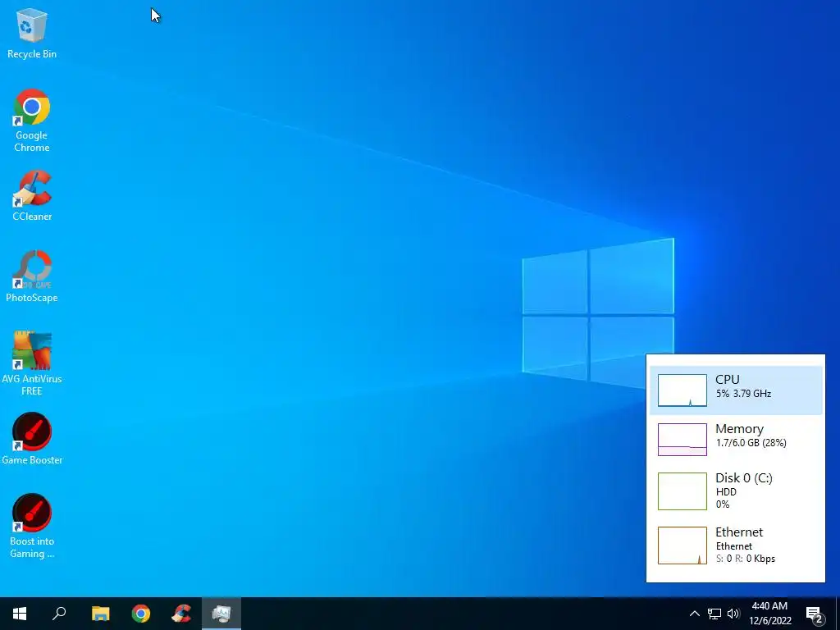This screenshot has width=840, height=630.
Task: Click the "HDD" label under Disk 0
Action: click(726, 492)
